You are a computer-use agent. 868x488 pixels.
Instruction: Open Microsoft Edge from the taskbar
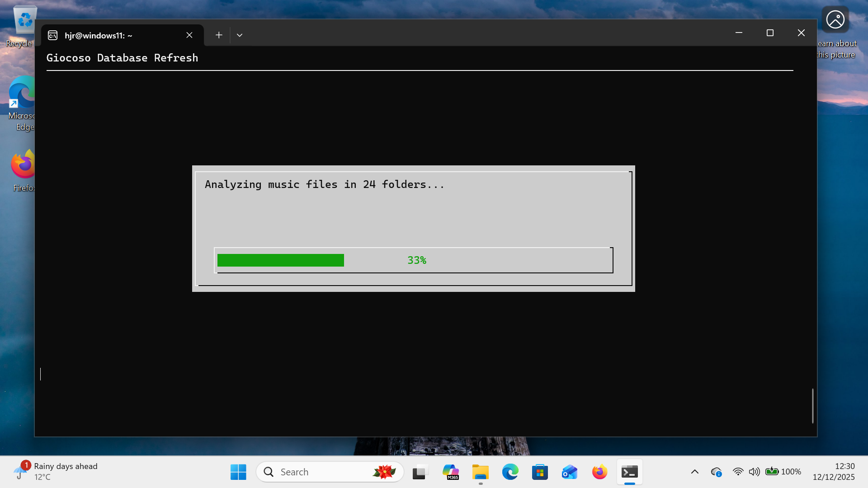pos(510,472)
